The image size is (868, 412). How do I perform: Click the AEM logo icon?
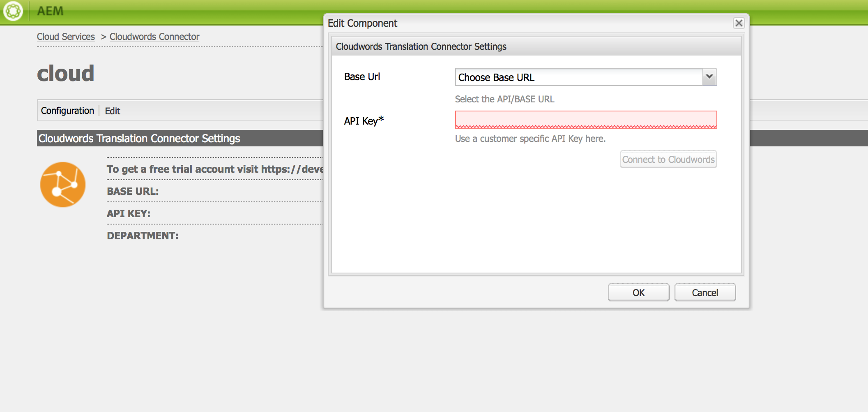(x=13, y=11)
